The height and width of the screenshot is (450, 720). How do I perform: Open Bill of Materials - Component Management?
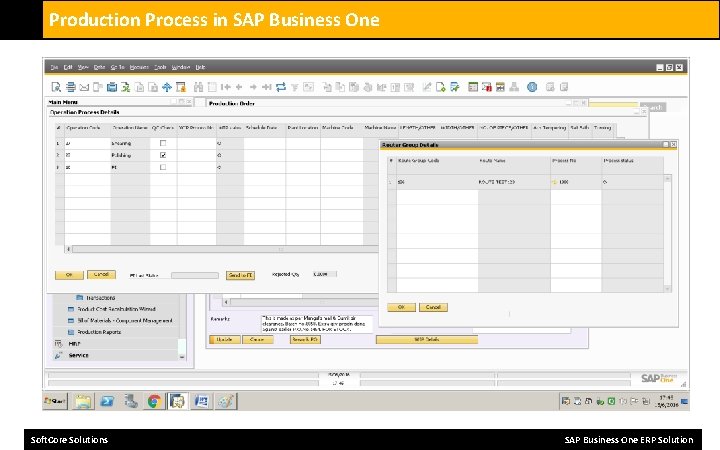pyautogui.click(x=125, y=321)
